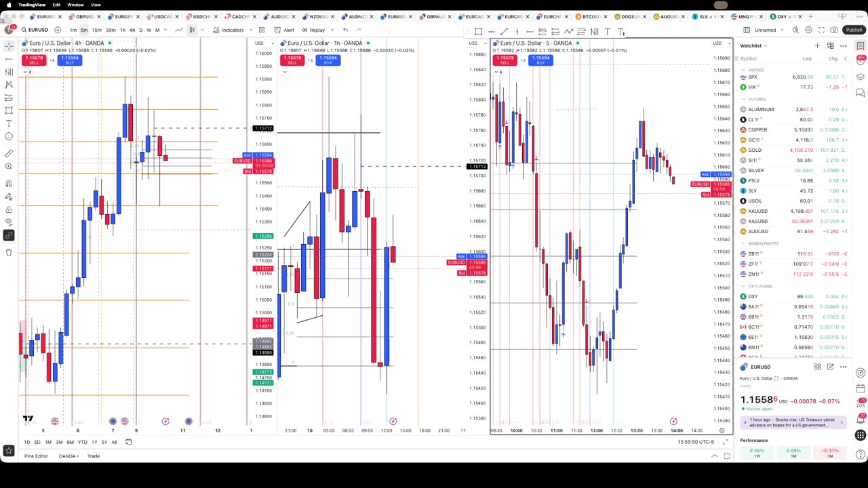Select the 15m timeframe
The image size is (868, 488).
point(96,30)
